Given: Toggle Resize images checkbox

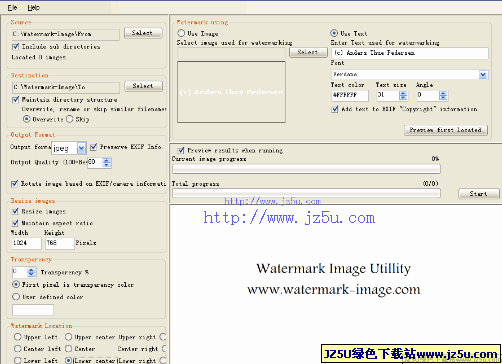Looking at the screenshot, I should coord(15,211).
